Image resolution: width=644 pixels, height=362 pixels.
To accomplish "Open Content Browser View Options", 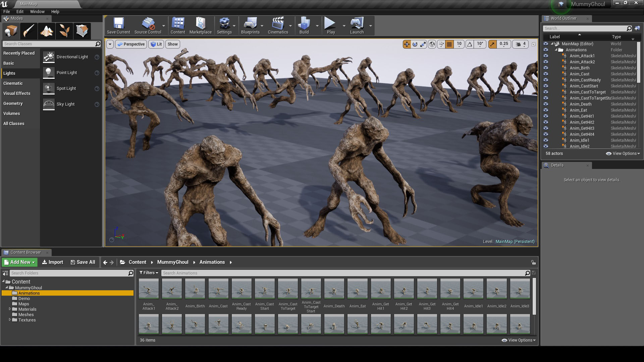I will [519, 340].
